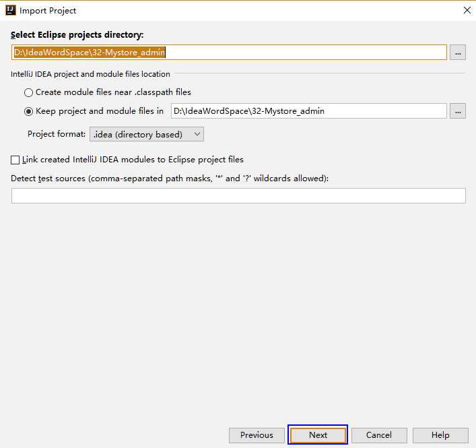
Task: Proceed with the Next button
Action: click(x=318, y=435)
